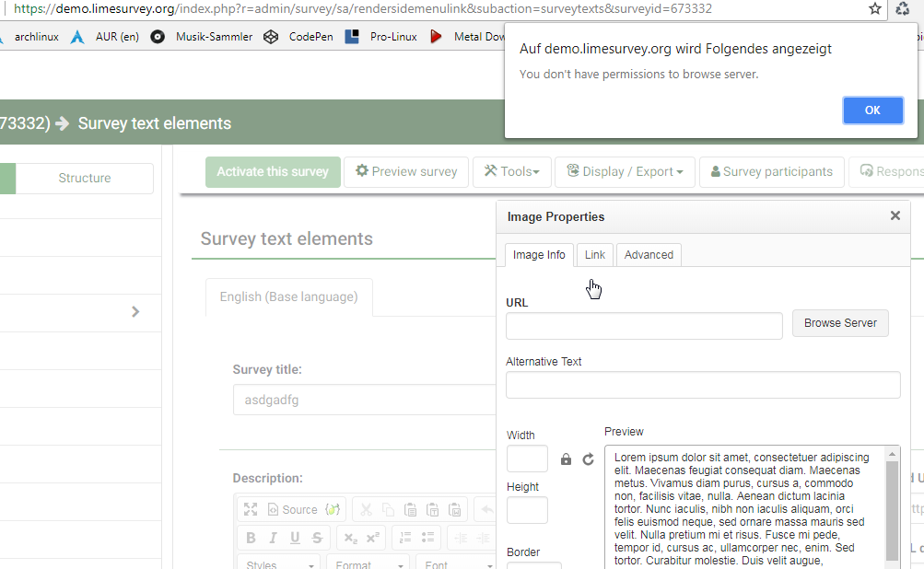The height and width of the screenshot is (569, 924).
Task: Close the Image Properties dialog
Action: [x=895, y=216]
